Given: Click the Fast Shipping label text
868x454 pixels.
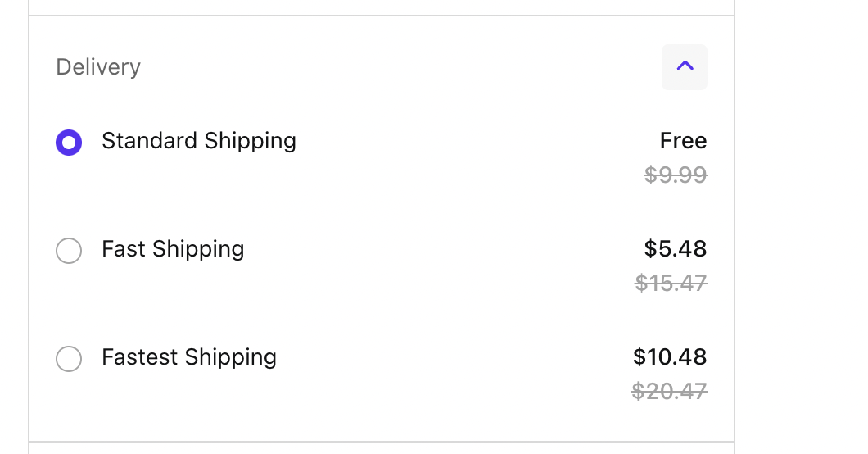Looking at the screenshot, I should pos(173,249).
